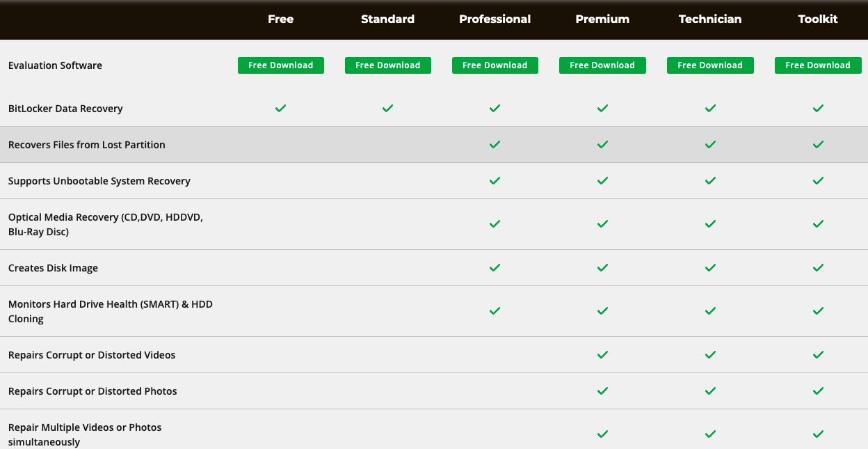The width and height of the screenshot is (868, 449).
Task: Download the Professional edition trial
Action: (x=495, y=65)
